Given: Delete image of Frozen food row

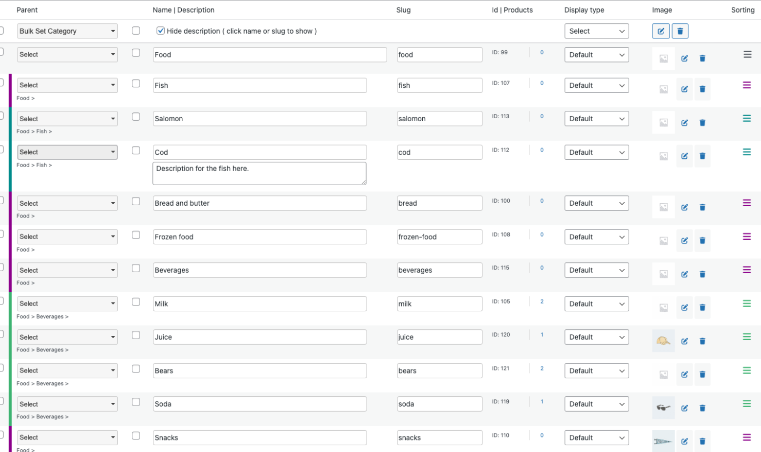Looking at the screenshot, I should [702, 240].
